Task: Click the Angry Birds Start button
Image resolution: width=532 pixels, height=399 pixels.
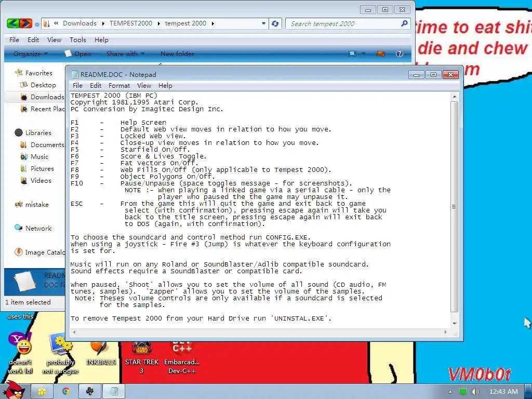Action: [14, 390]
